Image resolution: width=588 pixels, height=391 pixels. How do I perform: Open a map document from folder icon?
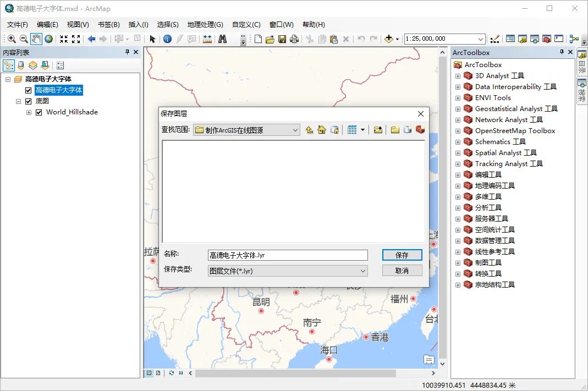(x=270, y=38)
